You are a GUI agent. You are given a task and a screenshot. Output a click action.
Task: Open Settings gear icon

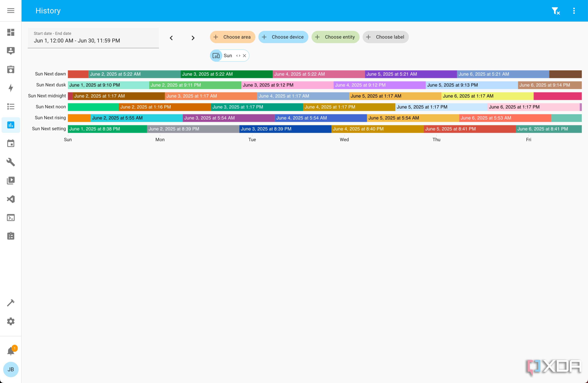pyautogui.click(x=11, y=321)
